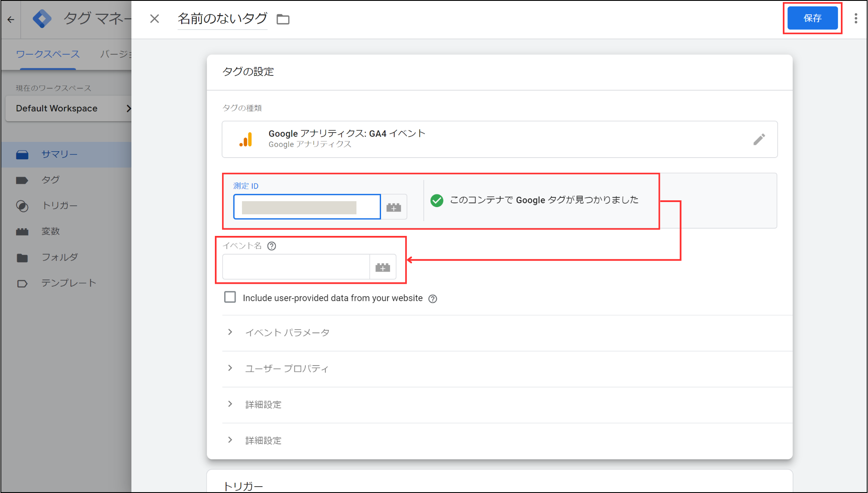The height and width of the screenshot is (493, 868).
Task: Click the green check Google tag found icon
Action: click(437, 200)
